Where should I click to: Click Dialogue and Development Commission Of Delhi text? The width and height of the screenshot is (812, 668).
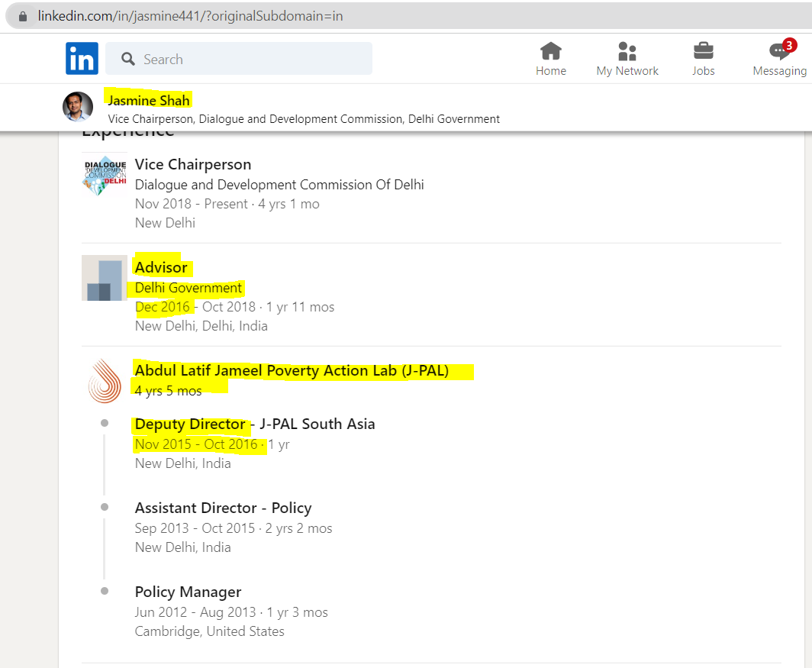[279, 185]
